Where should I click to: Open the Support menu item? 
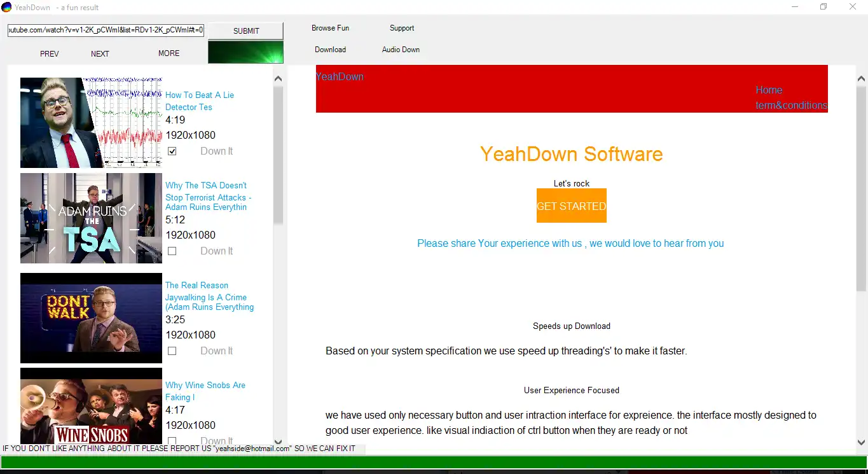click(402, 28)
